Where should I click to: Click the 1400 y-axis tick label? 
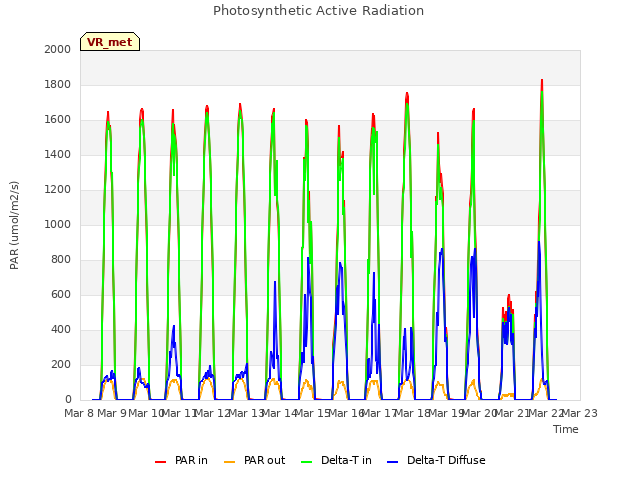point(58,155)
